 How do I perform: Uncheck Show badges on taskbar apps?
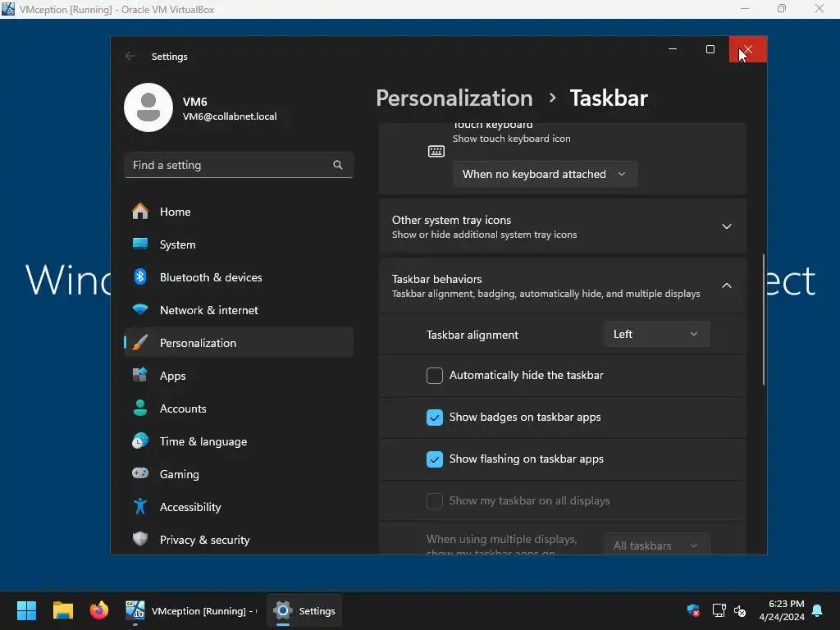[x=435, y=418]
